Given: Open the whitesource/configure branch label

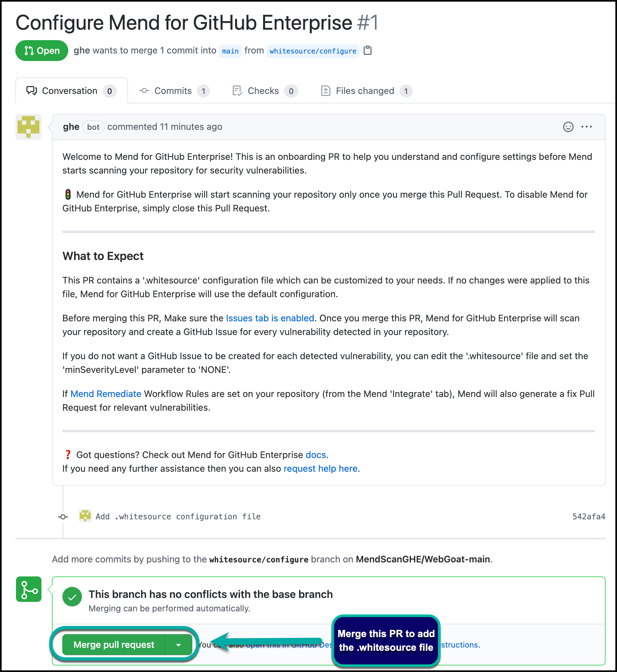Looking at the screenshot, I should pyautogui.click(x=313, y=51).
